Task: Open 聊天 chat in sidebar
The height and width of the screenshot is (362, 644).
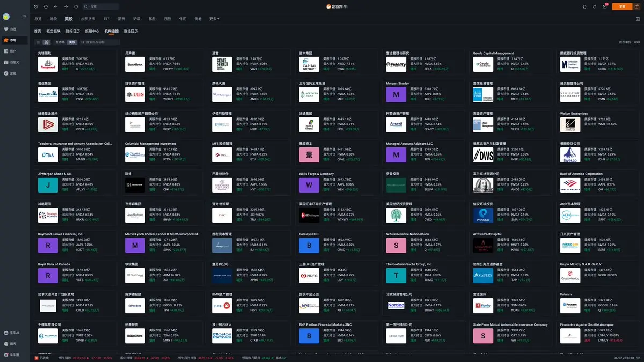Action: click(x=11, y=344)
